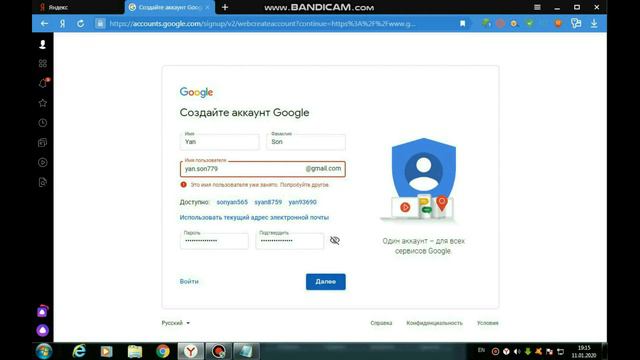Reload the page with the refresh icon

81,24
